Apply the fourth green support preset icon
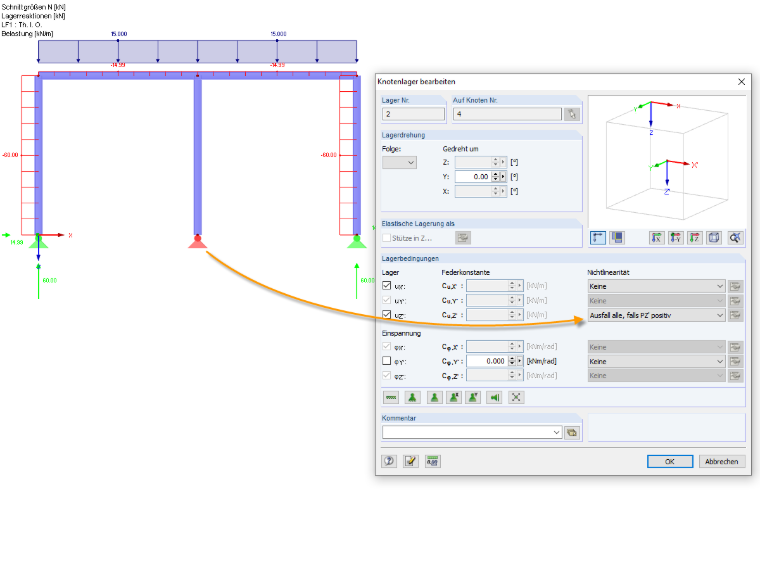The image size is (760, 570). [473, 397]
